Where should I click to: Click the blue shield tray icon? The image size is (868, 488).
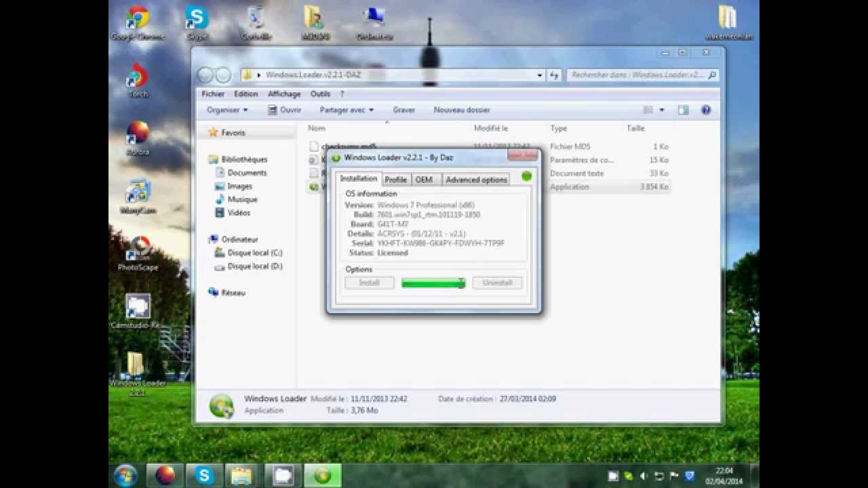[x=690, y=476]
